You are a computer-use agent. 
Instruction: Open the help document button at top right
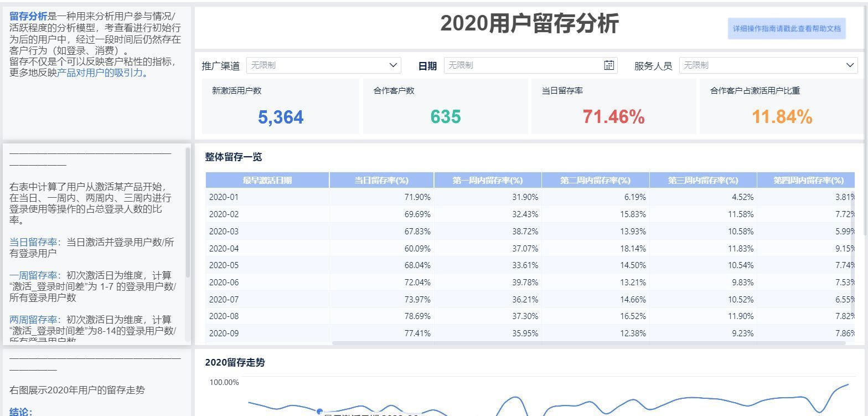pos(787,28)
